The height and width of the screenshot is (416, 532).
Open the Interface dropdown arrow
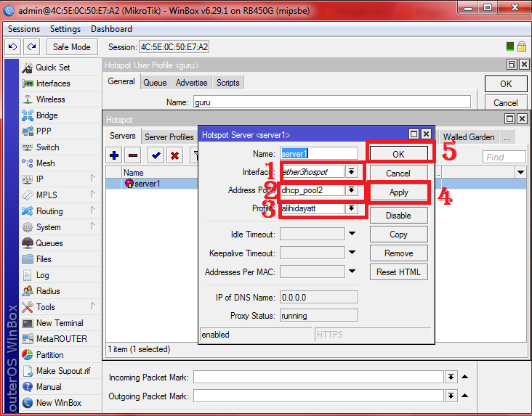point(352,172)
